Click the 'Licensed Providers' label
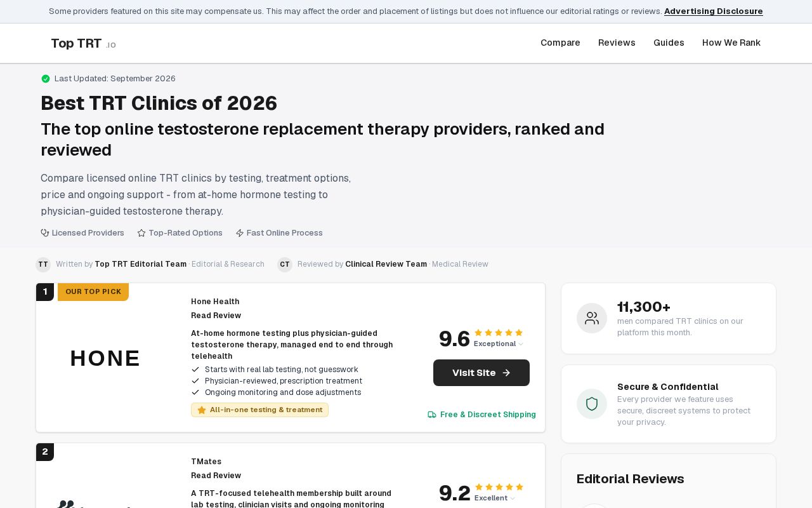The image size is (812, 508). [88, 233]
